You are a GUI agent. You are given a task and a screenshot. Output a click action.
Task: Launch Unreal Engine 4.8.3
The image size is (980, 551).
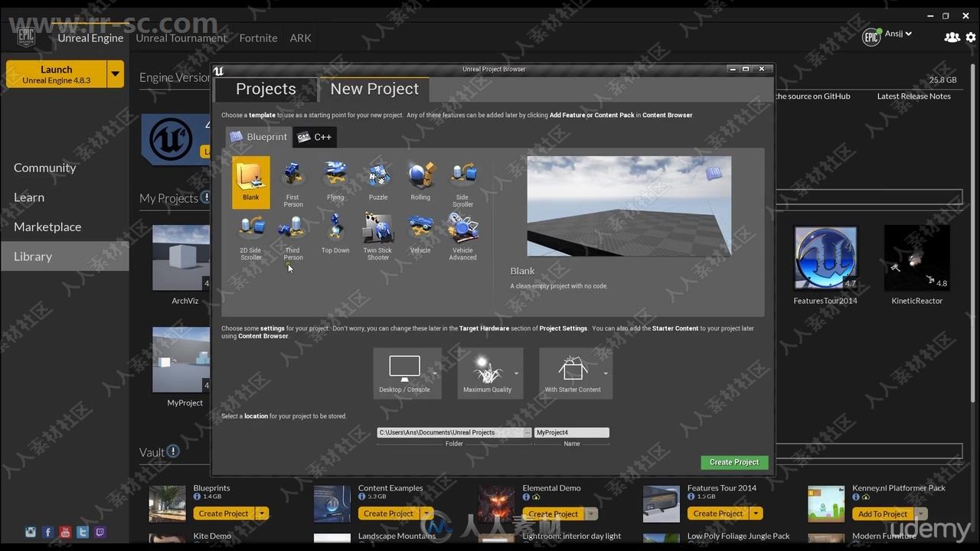click(x=57, y=74)
